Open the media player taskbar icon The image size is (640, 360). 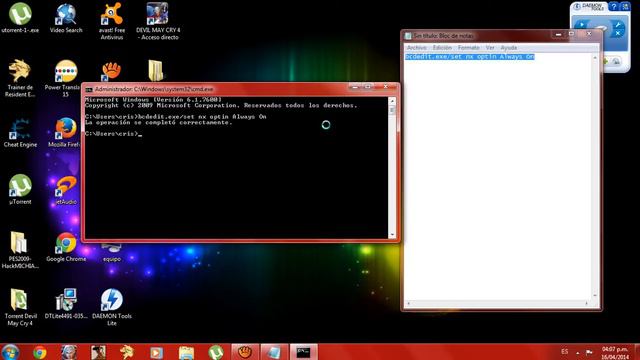(156, 352)
